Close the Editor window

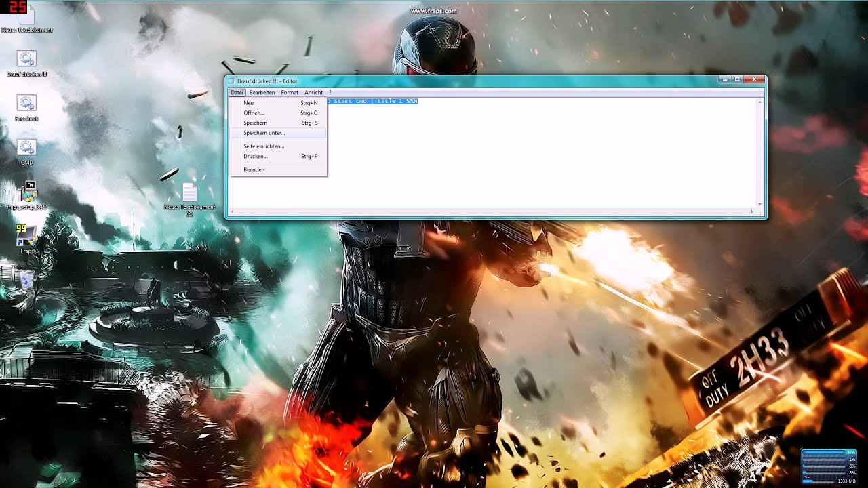(x=753, y=79)
